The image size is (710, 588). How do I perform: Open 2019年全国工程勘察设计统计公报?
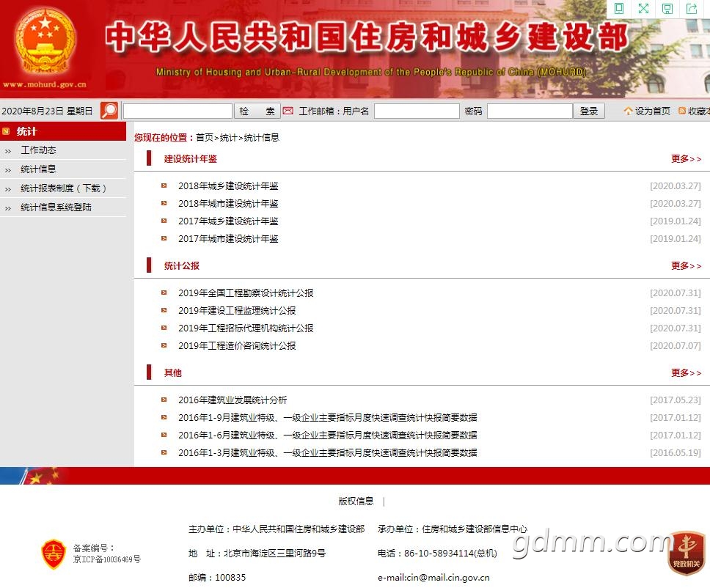click(x=246, y=293)
